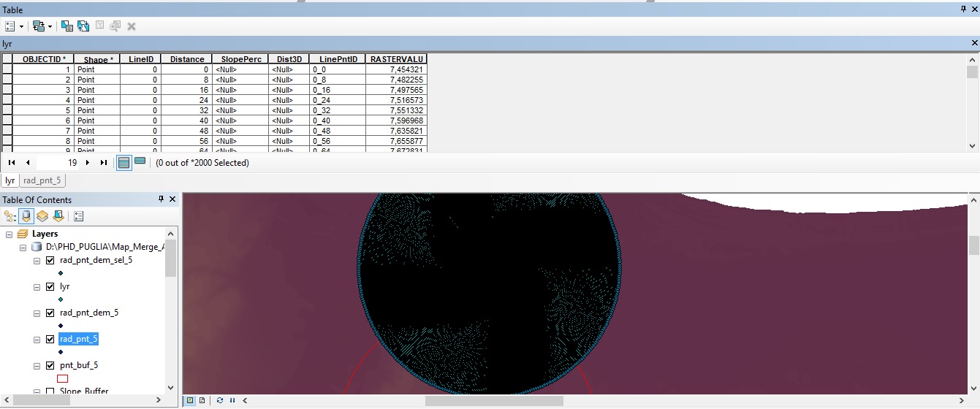Screen dimensions: 980x409
Task: Click the LineID column header
Action: click(141, 58)
